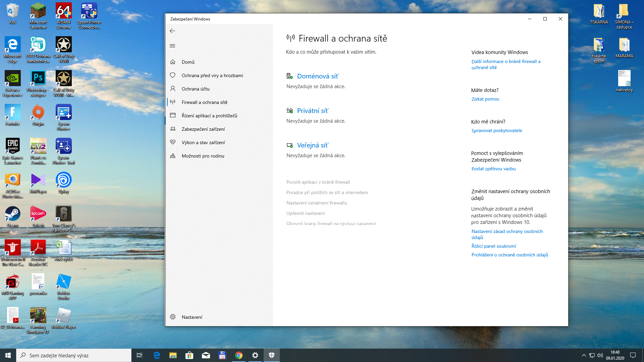Screen dimensions: 644x362
Task: Open Nastavení gear at sidebar bottom
Action: (x=173, y=317)
